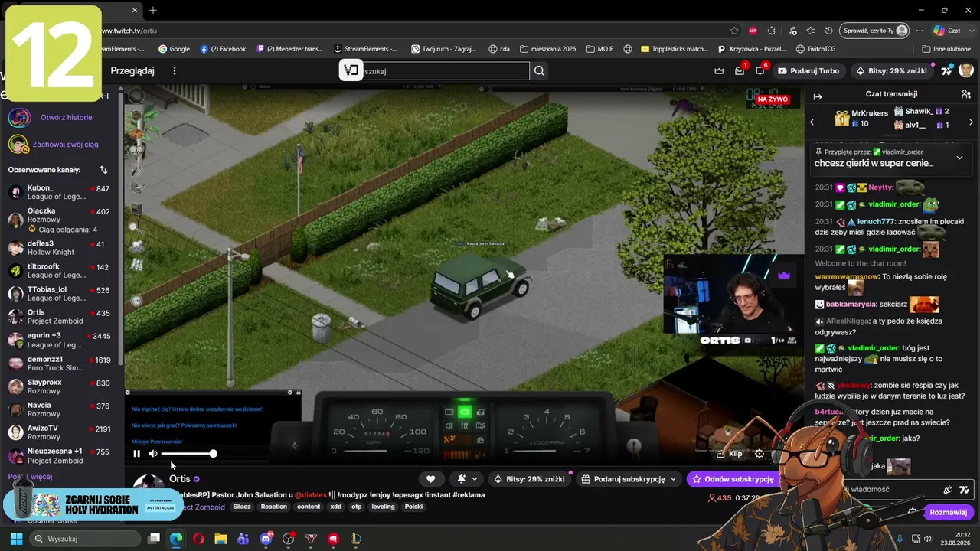Image resolution: width=980 pixels, height=551 pixels.
Task: Open the defles3 Hollow Knight channel
Action: tap(59, 248)
